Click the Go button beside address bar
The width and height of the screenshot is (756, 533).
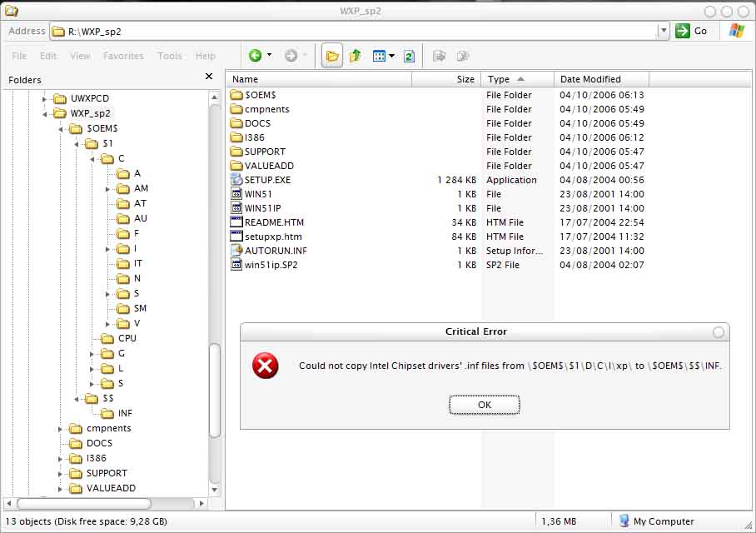click(693, 31)
